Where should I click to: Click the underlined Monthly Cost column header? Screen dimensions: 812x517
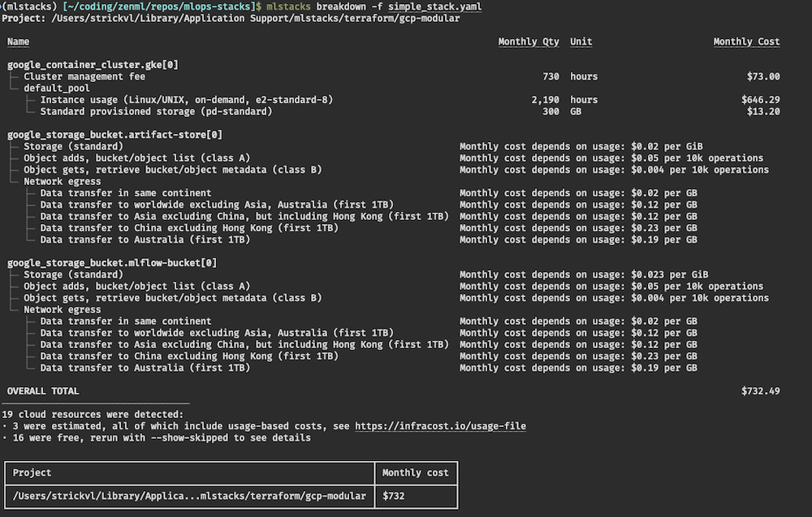(746, 41)
